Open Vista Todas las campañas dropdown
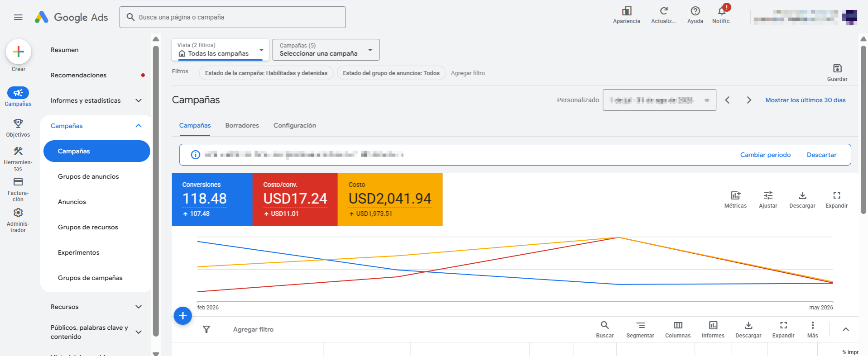 (221, 50)
